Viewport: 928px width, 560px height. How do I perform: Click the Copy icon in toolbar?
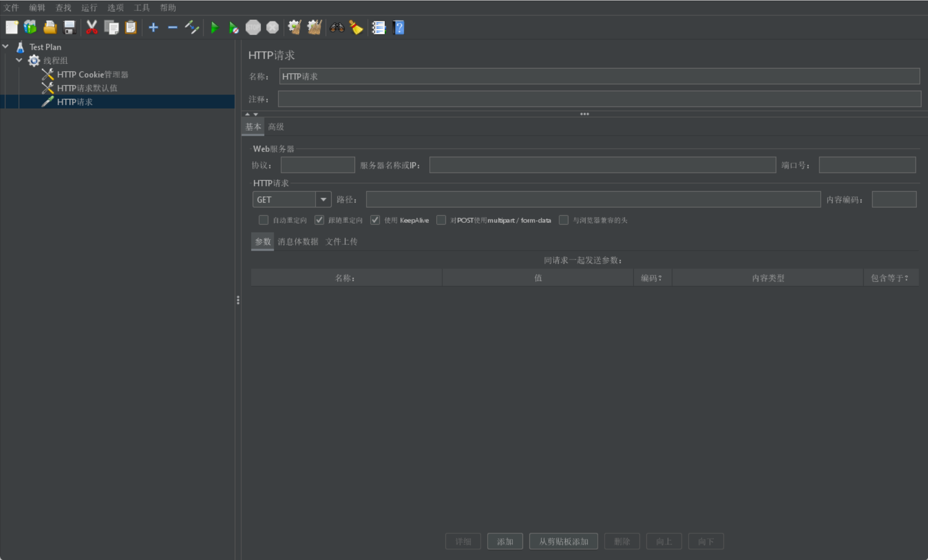click(x=111, y=28)
